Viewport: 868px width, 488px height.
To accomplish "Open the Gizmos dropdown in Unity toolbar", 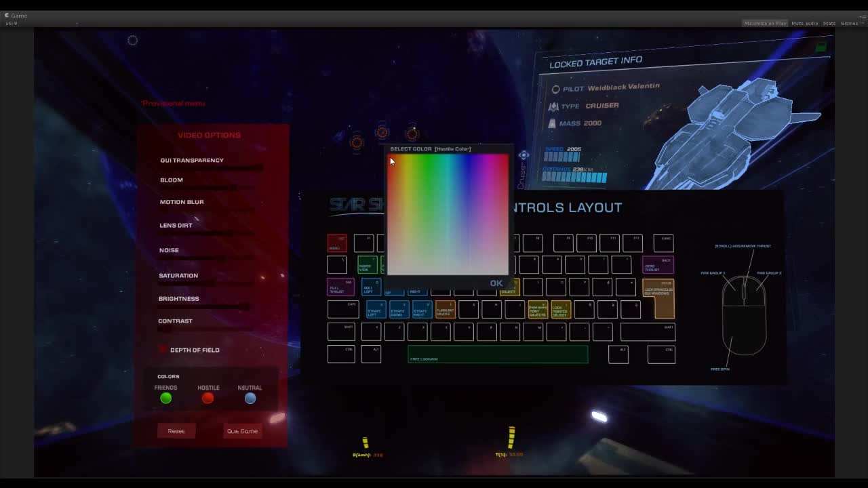I will (850, 22).
